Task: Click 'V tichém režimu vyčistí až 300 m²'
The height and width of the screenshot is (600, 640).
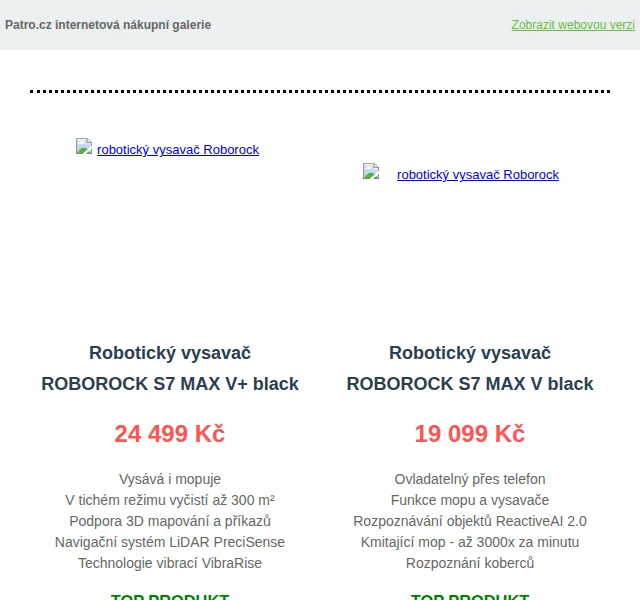Action: coord(170,500)
